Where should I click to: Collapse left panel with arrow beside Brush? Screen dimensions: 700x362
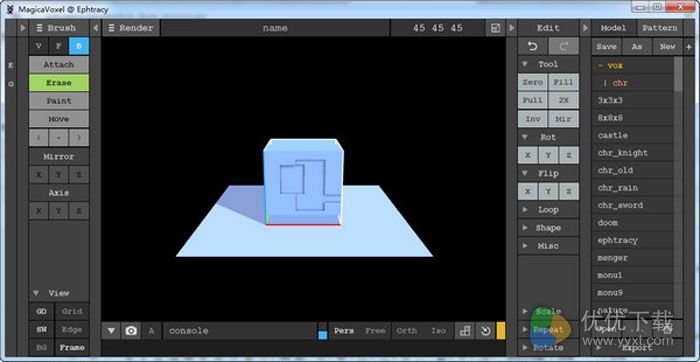pyautogui.click(x=23, y=28)
